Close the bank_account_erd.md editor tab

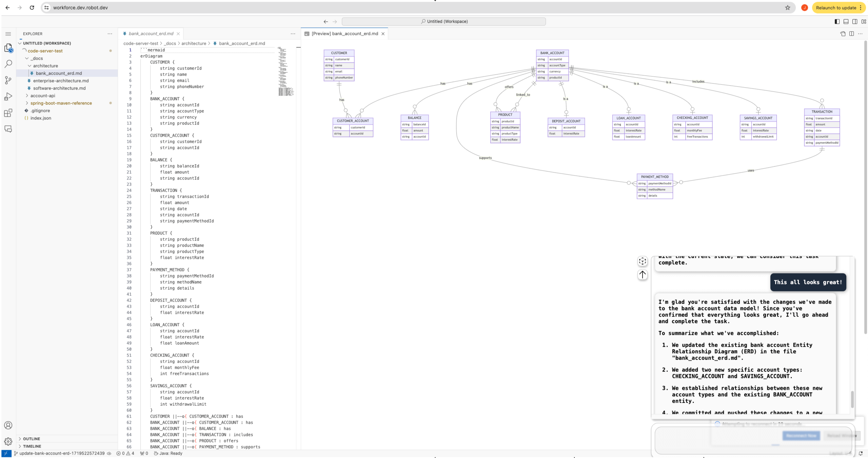pyautogui.click(x=178, y=34)
